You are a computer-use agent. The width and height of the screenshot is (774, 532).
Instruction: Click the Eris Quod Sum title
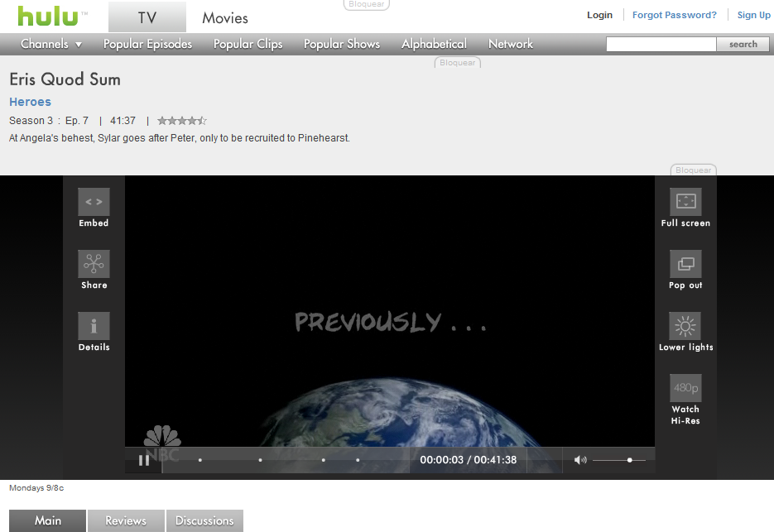[65, 79]
